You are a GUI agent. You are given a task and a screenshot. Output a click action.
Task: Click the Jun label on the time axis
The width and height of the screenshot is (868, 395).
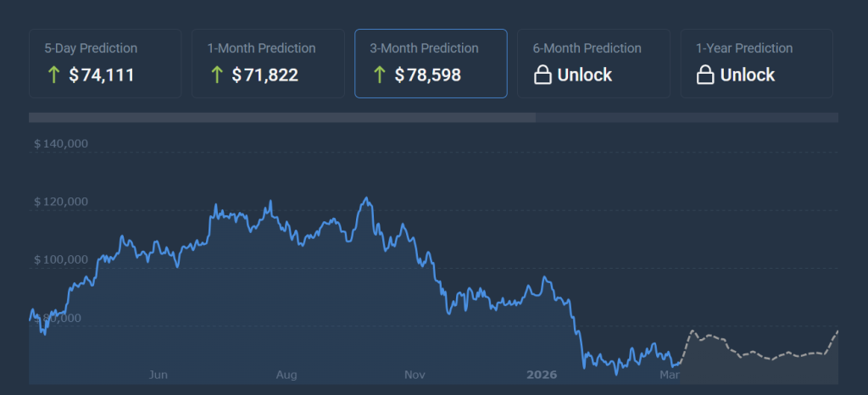[158, 374]
